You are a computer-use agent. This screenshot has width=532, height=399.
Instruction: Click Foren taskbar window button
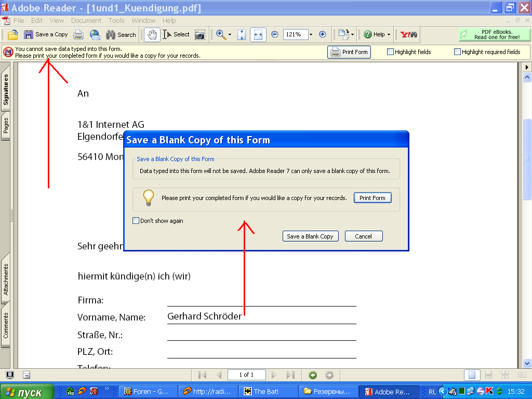(x=148, y=392)
